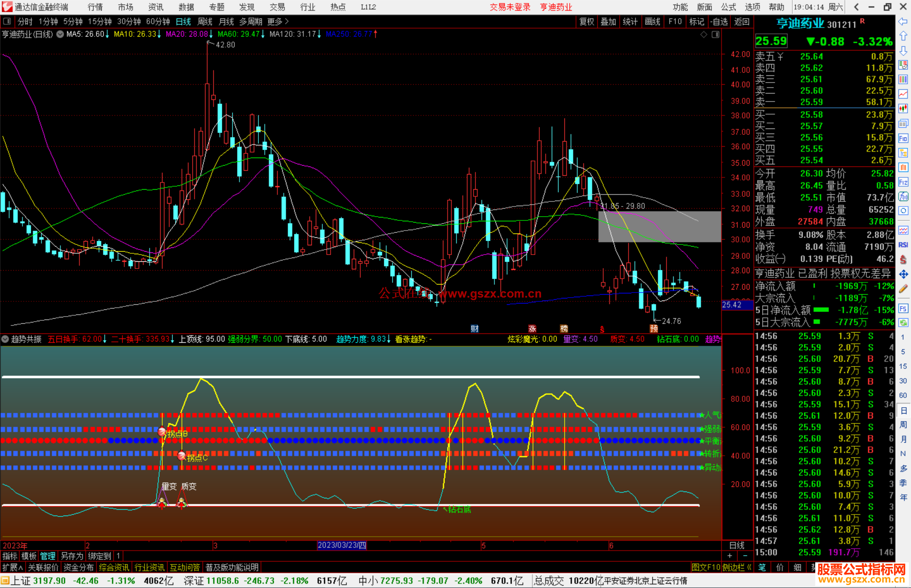Click the 叠加 overlay button
The height and width of the screenshot is (588, 911).
point(608,21)
